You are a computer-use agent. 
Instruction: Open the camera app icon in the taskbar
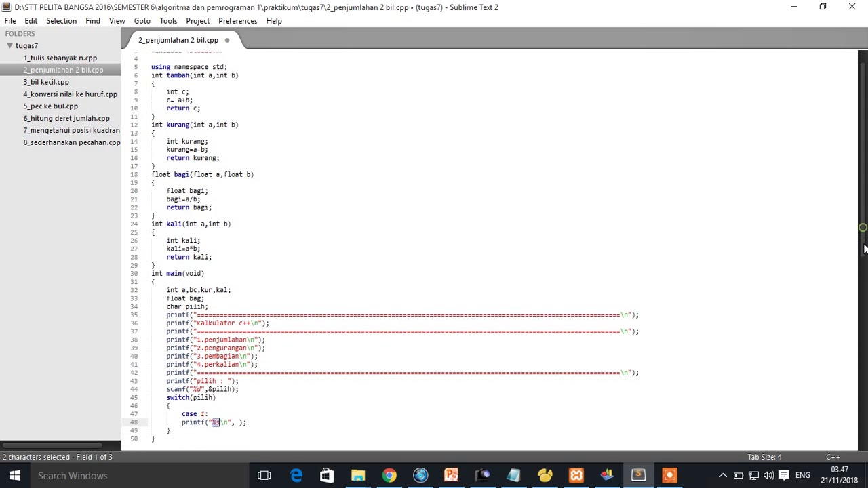(482, 475)
